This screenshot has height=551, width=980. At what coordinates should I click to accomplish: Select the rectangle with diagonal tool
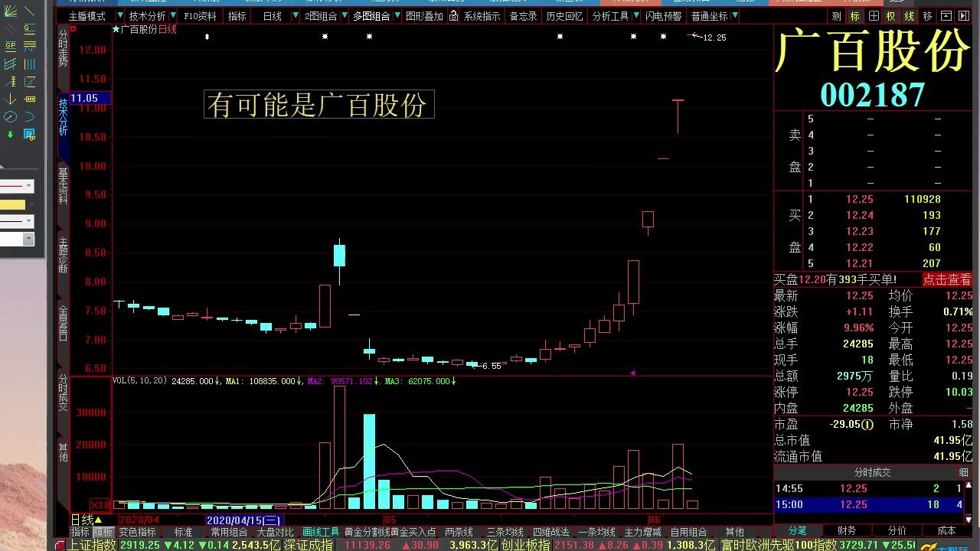pos(30,81)
